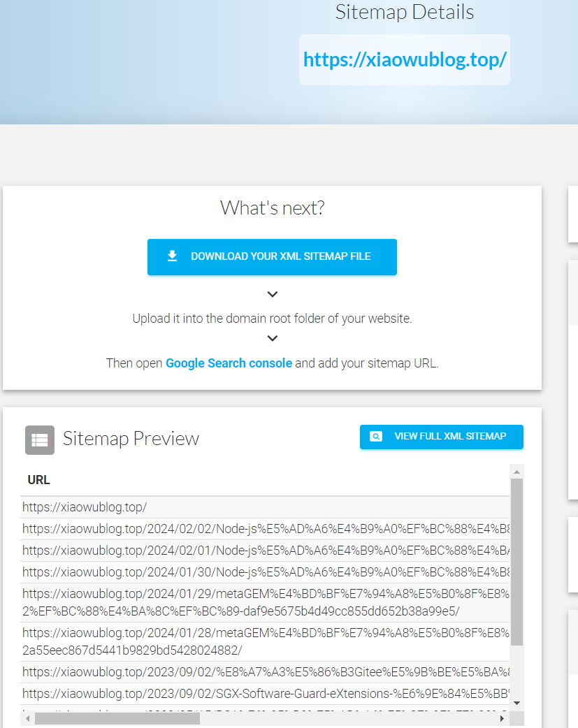Click the chevron above the Google Search console line
This screenshot has height=728, width=578.
coord(273,338)
